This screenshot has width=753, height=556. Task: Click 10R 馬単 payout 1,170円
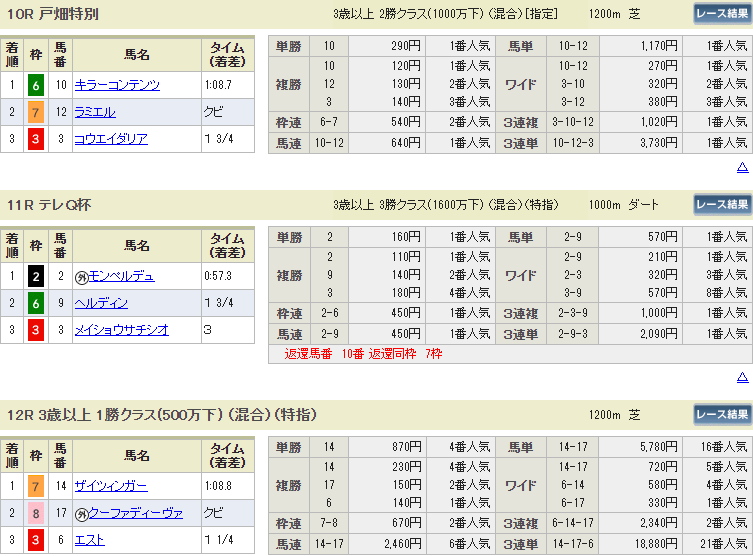pyautogui.click(x=658, y=46)
